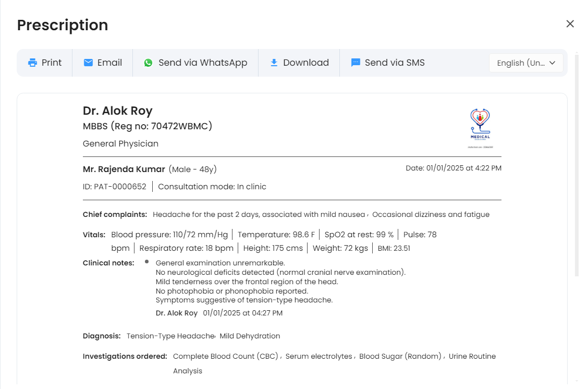Screen dimensions: 588x389
Task: Click the green WhatsApp logo icon
Action: [x=148, y=63]
